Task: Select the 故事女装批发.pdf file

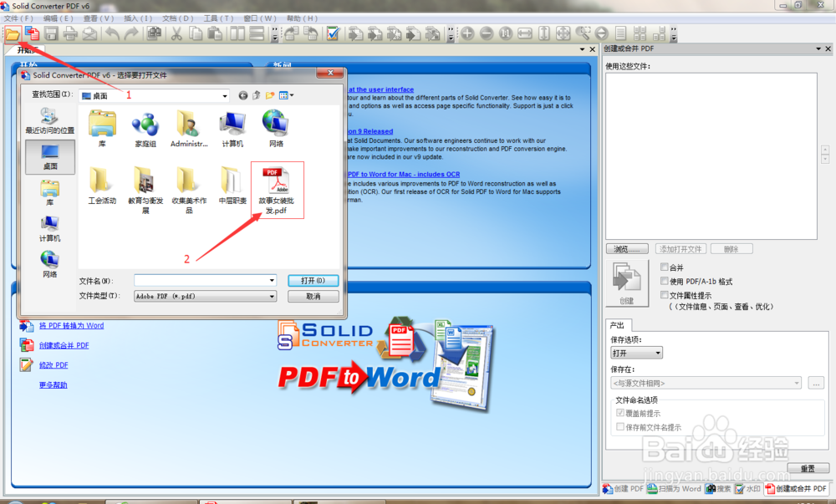Action: pos(277,191)
